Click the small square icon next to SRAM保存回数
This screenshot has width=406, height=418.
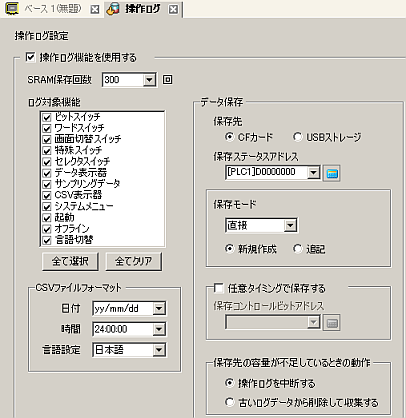[x=167, y=80]
